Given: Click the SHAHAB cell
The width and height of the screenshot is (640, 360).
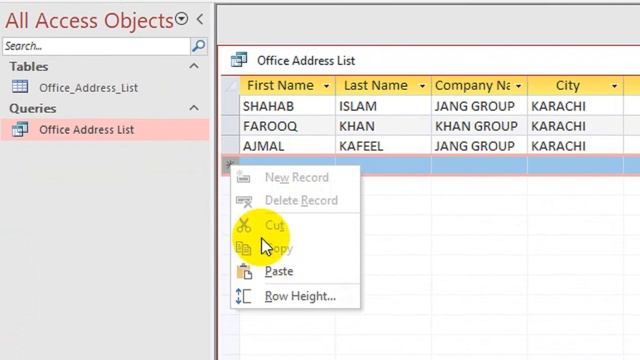Looking at the screenshot, I should tap(287, 106).
